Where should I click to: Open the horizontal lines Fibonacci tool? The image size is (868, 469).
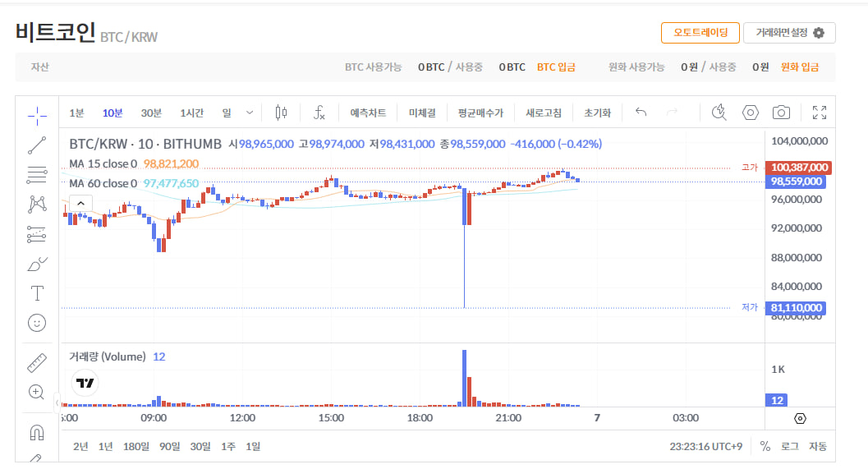click(x=37, y=175)
